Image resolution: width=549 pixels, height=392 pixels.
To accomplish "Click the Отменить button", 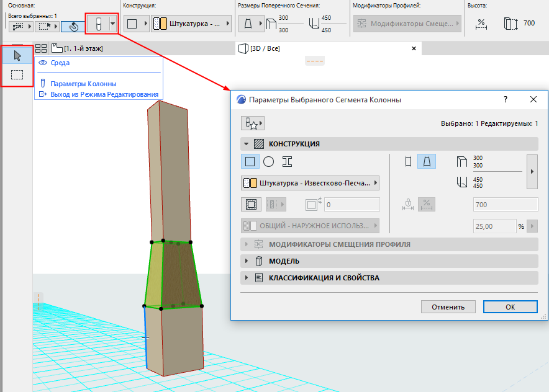I will 448,307.
